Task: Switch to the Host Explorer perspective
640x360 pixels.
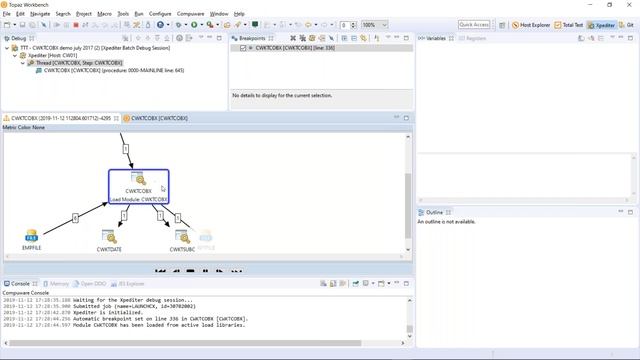Action: [531, 25]
